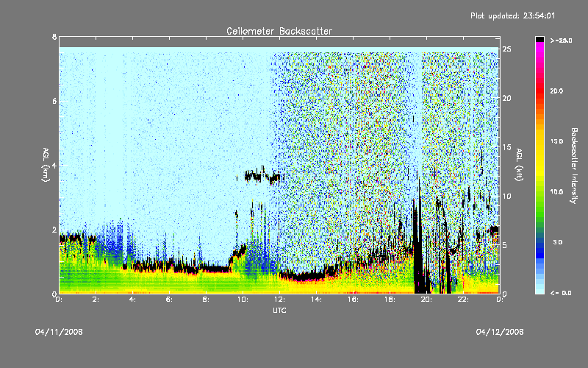
Task: Click the "15" tick on the kft axis
Action: [506, 147]
